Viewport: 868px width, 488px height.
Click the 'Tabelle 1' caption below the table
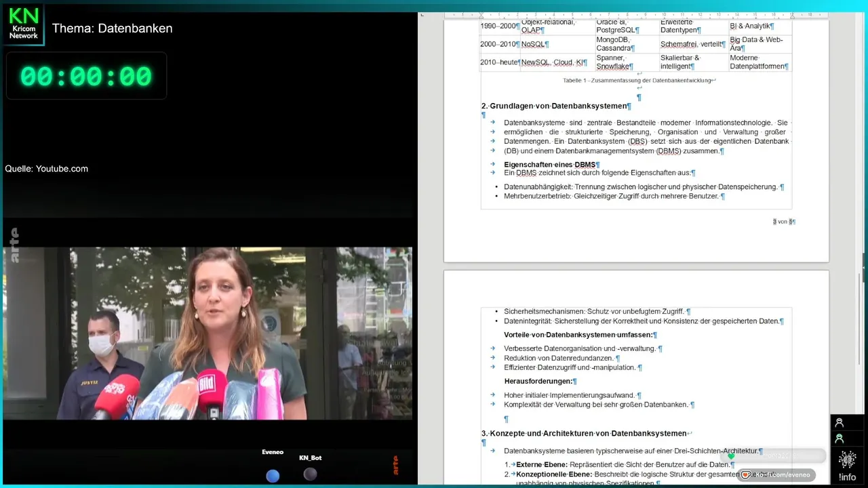coord(639,80)
